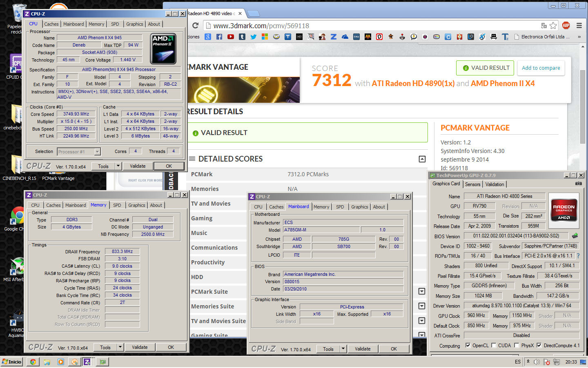Expand the TV and Movies Suite section
Viewport: 588px width, 368px height.
(422, 321)
